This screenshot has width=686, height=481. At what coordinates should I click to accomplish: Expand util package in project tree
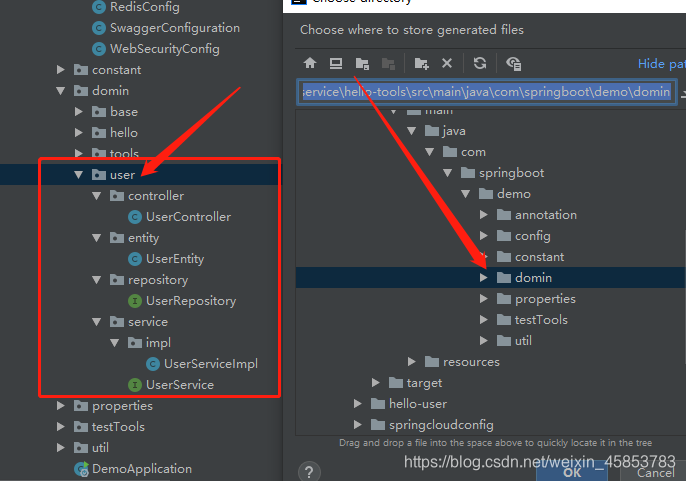(x=61, y=448)
